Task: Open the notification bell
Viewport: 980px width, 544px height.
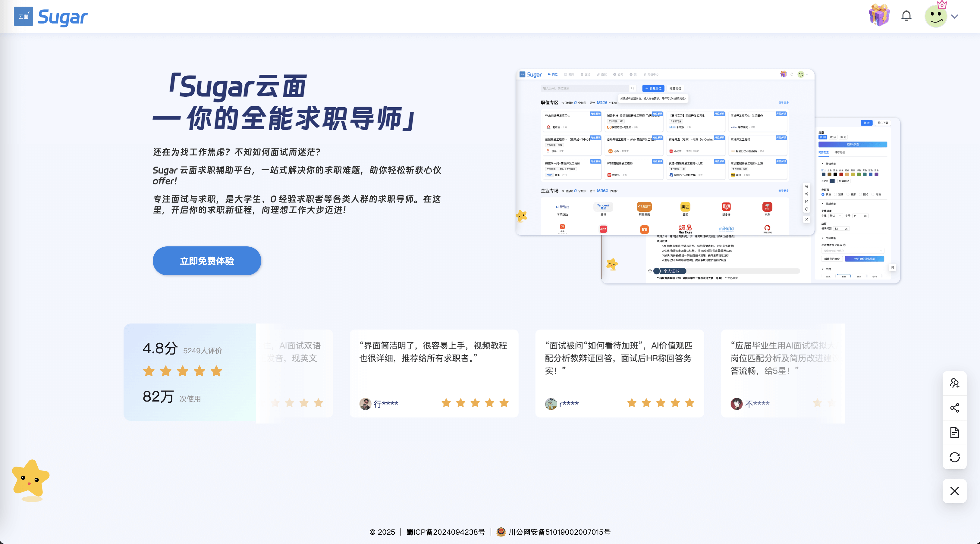Action: (x=906, y=16)
